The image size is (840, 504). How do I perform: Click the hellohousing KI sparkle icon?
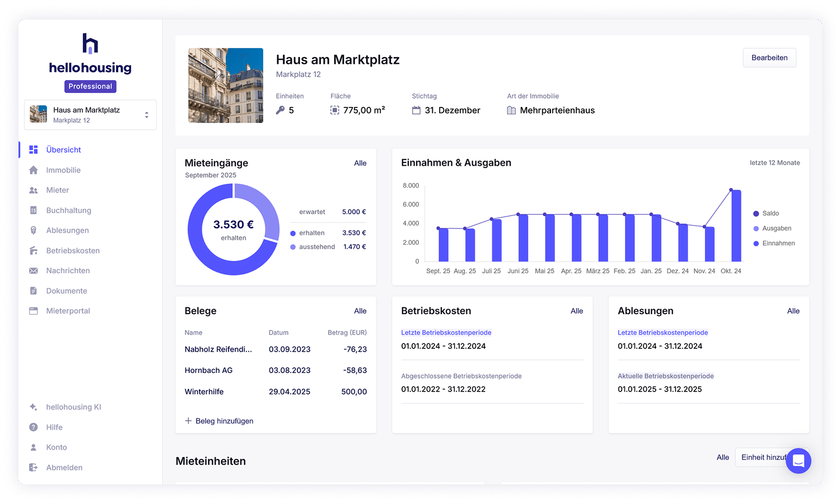point(34,407)
